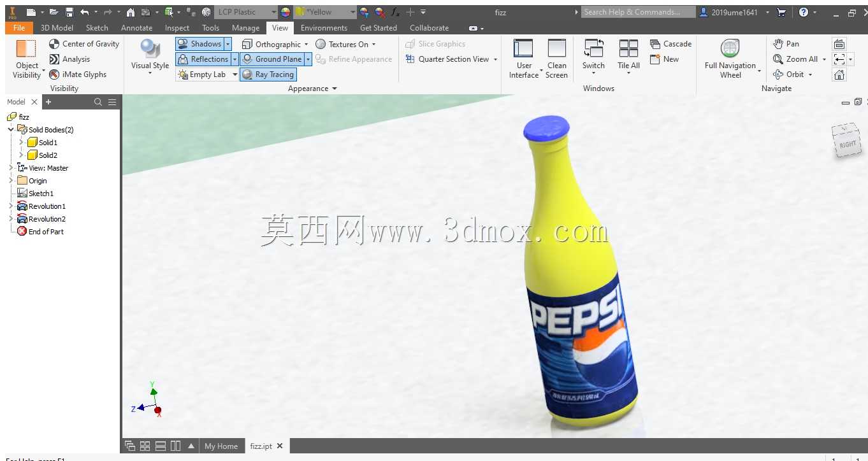Image resolution: width=868 pixels, height=461 pixels.
Task: Open the Reflections options dropdown arrow
Action: 234,59
